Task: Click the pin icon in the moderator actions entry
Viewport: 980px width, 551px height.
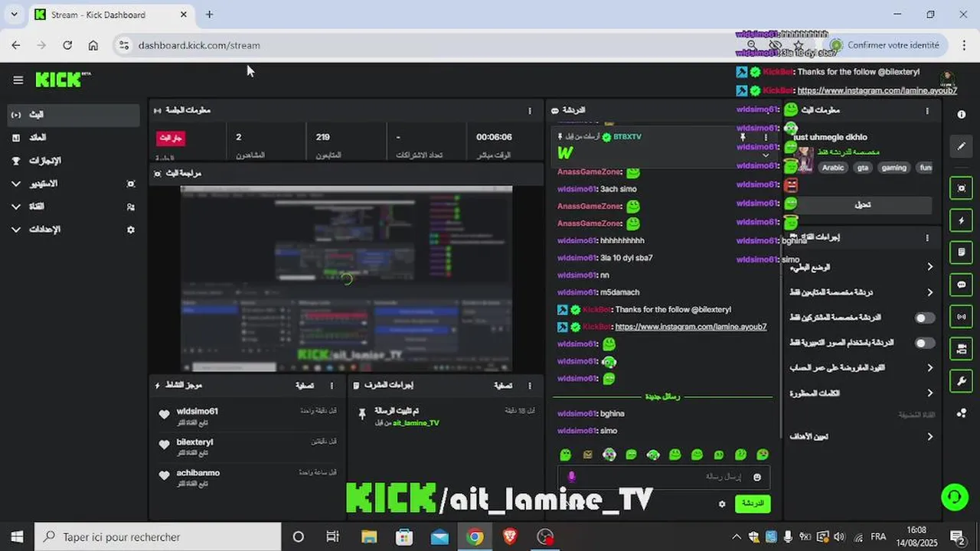Action: coord(362,414)
